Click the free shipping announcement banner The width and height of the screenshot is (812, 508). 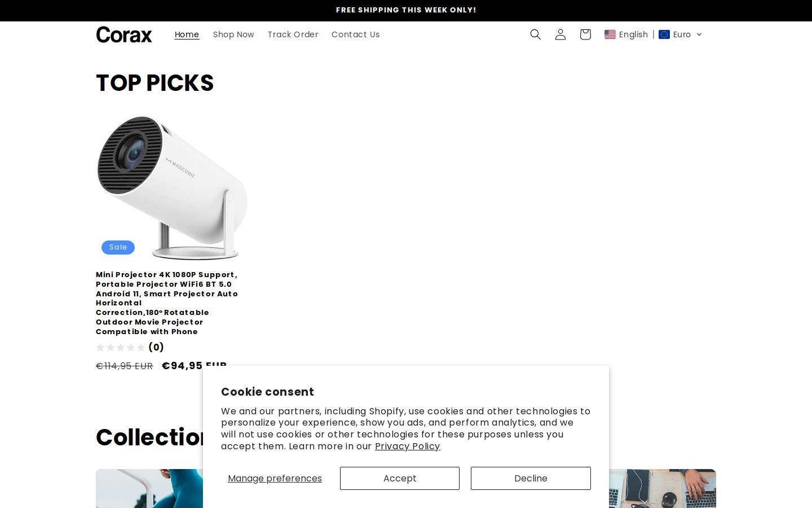tap(406, 10)
